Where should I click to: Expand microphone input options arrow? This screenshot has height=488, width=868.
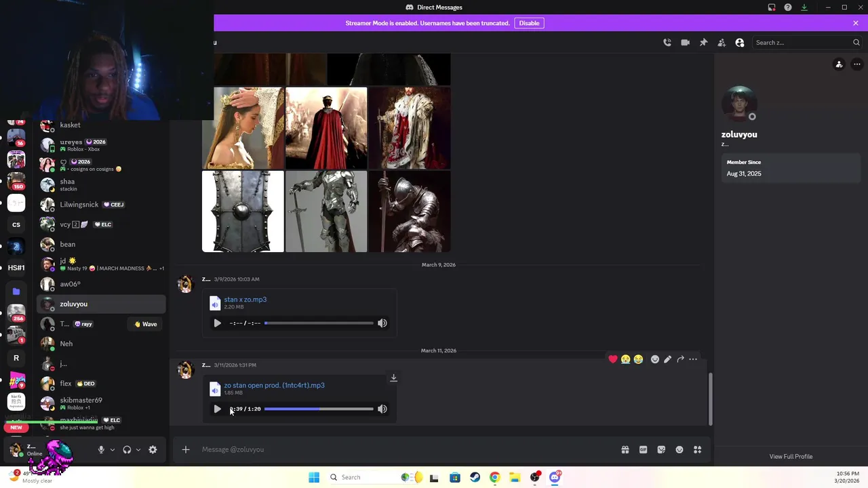click(x=113, y=449)
